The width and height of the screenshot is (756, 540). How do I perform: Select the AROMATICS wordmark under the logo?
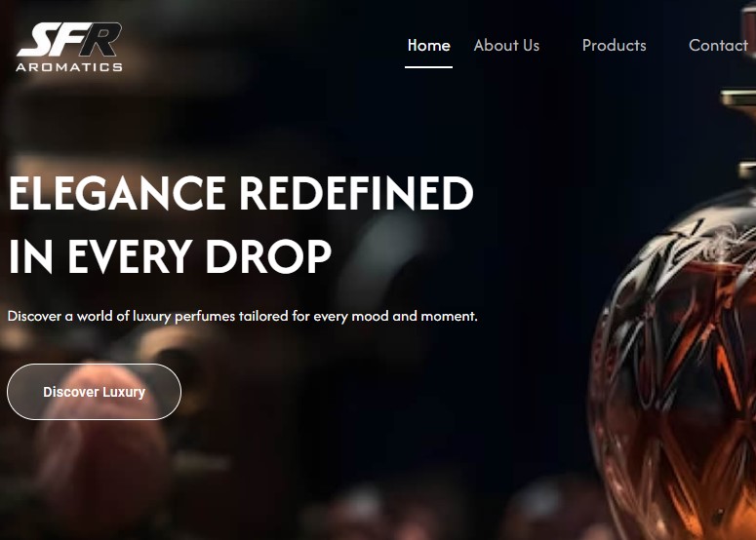pyautogui.click(x=69, y=67)
